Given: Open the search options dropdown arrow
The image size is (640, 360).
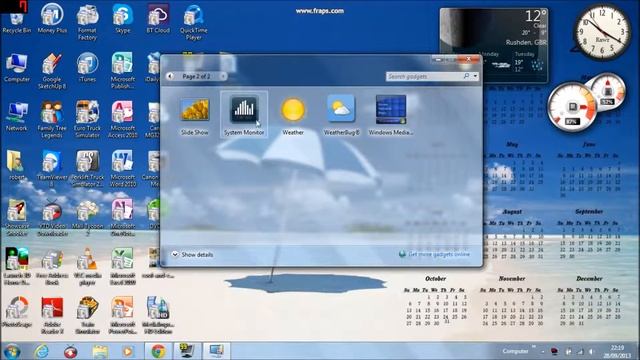Looking at the screenshot, I should pos(476,76).
